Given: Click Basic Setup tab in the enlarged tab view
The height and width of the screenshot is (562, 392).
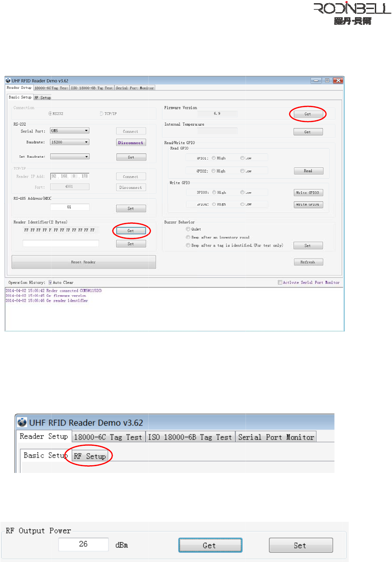Looking at the screenshot, I should [45, 455].
